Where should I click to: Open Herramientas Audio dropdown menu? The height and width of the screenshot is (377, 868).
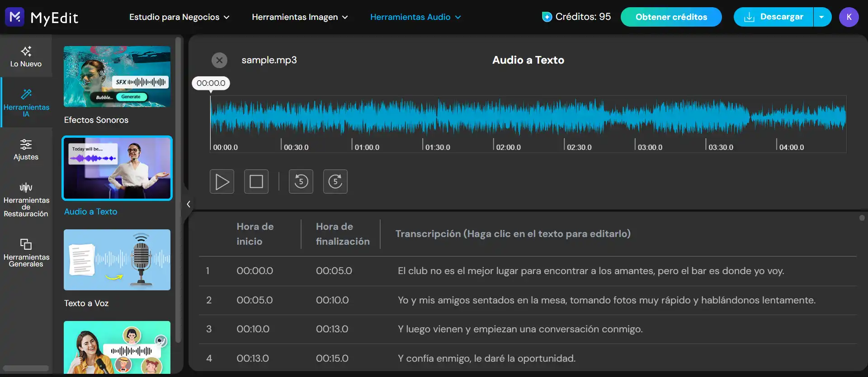pyautogui.click(x=415, y=17)
